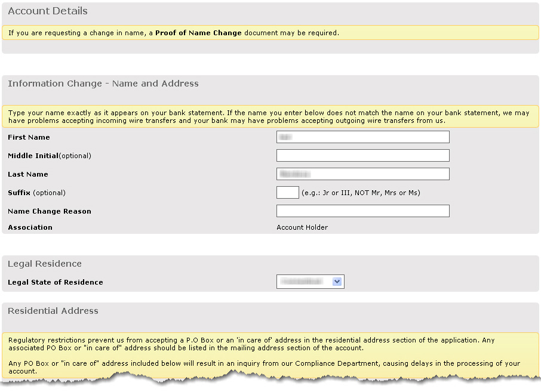541x392 pixels.
Task: Select the Last Name input field
Action: point(362,174)
